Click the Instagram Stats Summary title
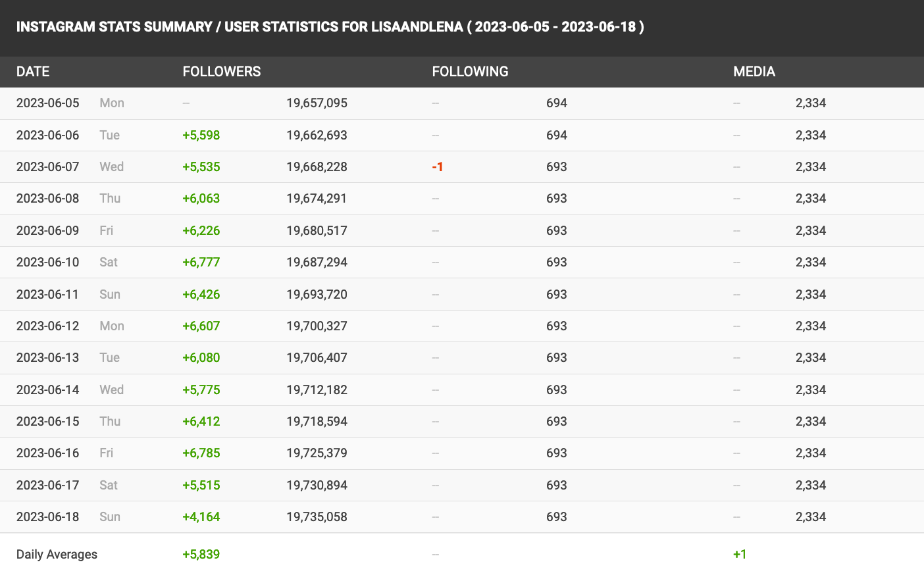 tap(330, 27)
